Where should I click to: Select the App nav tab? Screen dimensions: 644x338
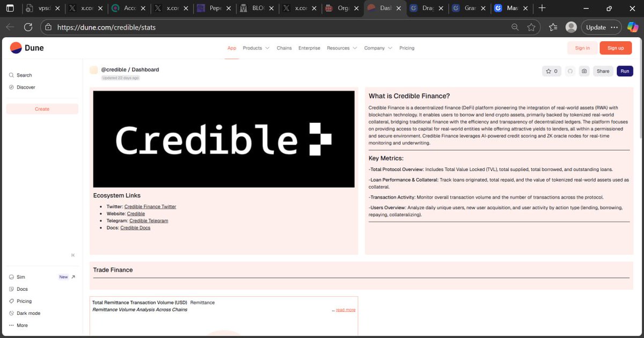point(232,48)
